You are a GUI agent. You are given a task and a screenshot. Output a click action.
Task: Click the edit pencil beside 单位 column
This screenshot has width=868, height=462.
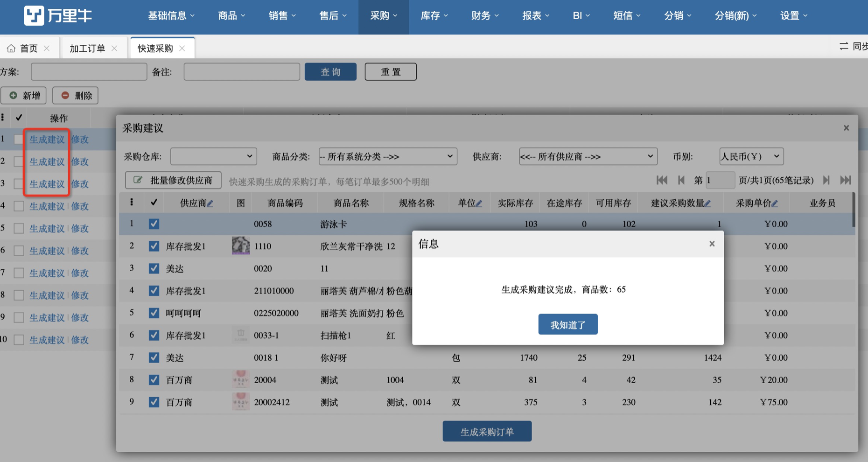coord(479,203)
